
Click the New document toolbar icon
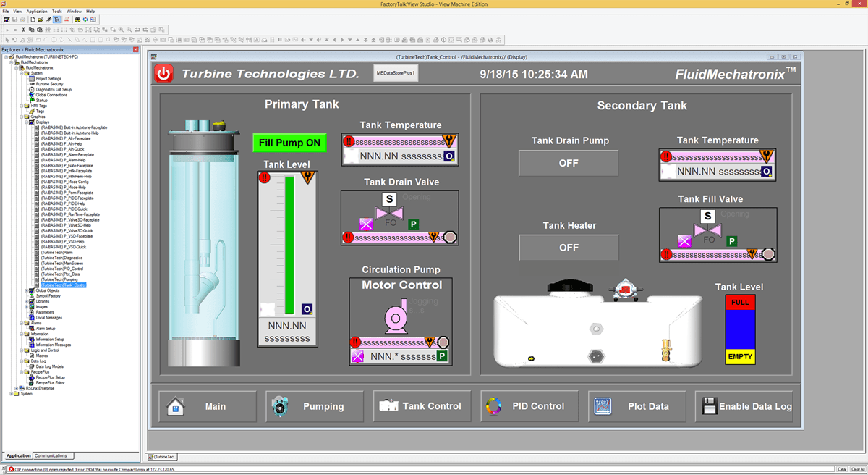pos(33,20)
